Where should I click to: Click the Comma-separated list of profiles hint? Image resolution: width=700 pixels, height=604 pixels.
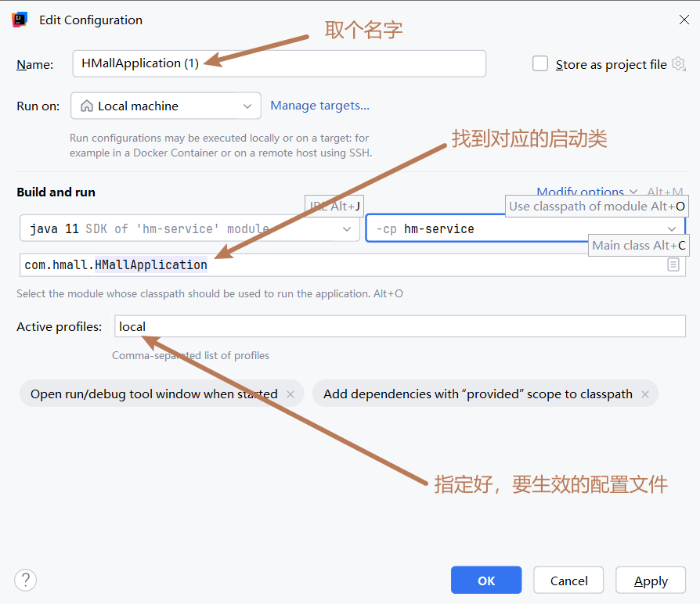coord(190,355)
